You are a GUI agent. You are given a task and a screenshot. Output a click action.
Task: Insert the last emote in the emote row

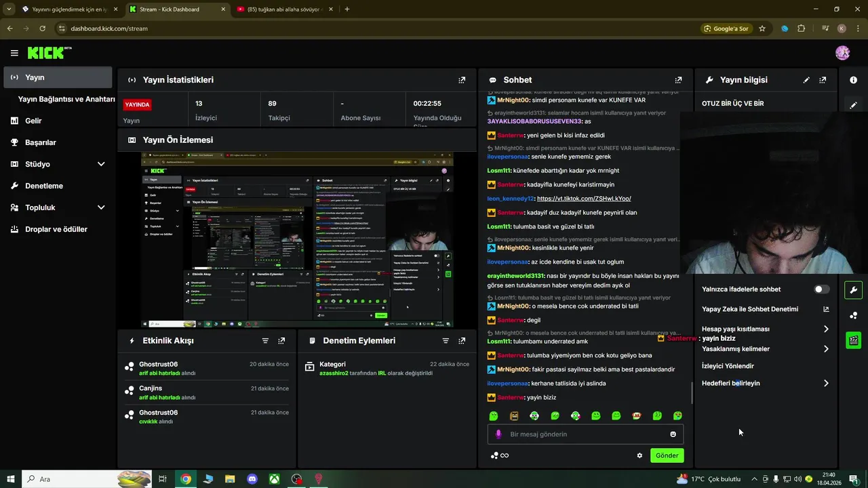(677, 416)
